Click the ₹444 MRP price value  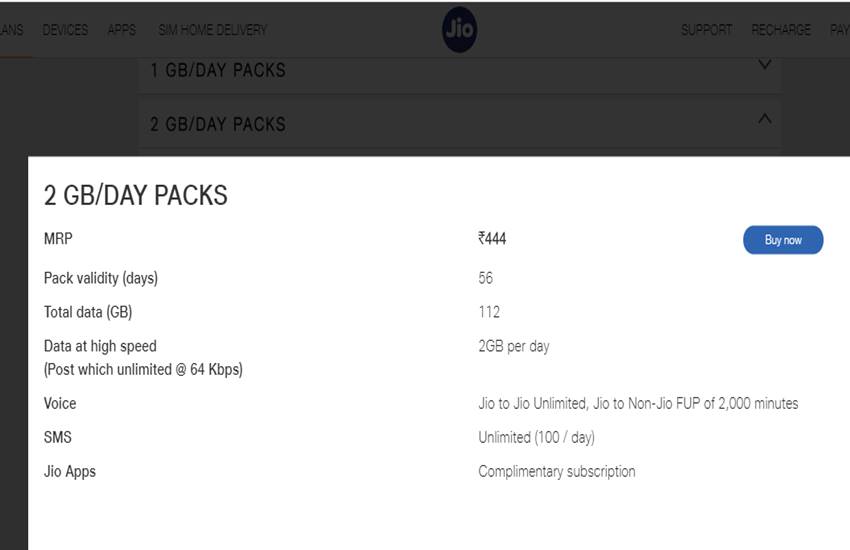[492, 239]
